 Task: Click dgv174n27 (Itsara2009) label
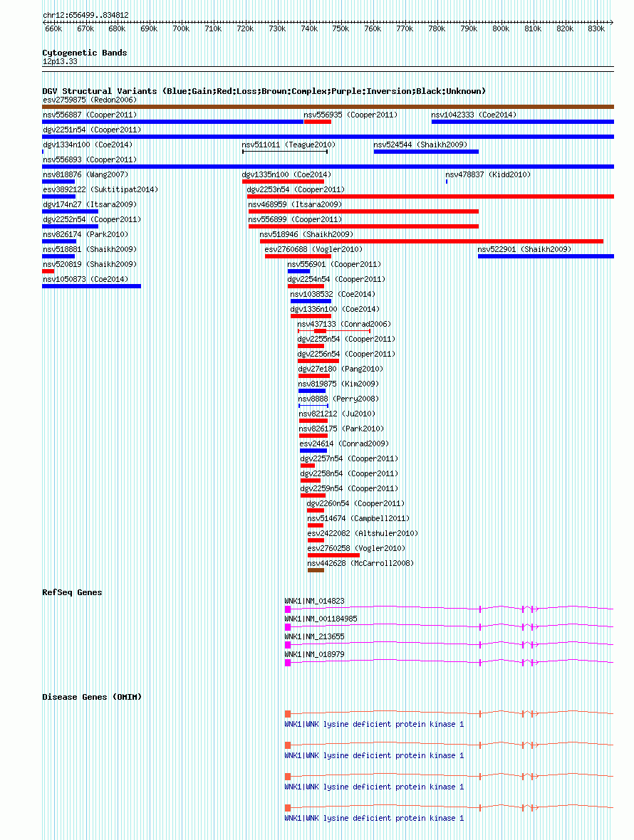tap(90, 205)
